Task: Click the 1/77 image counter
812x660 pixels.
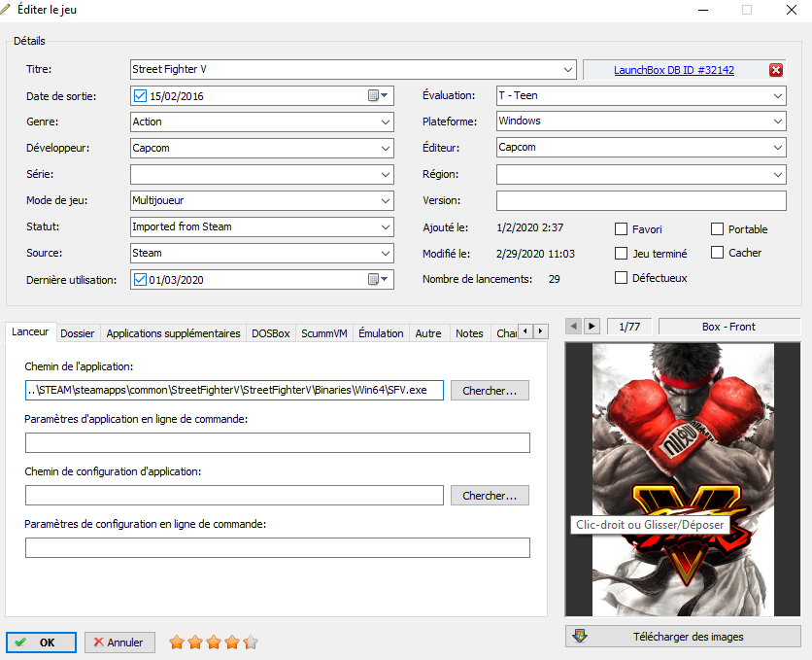Action: pos(629,327)
